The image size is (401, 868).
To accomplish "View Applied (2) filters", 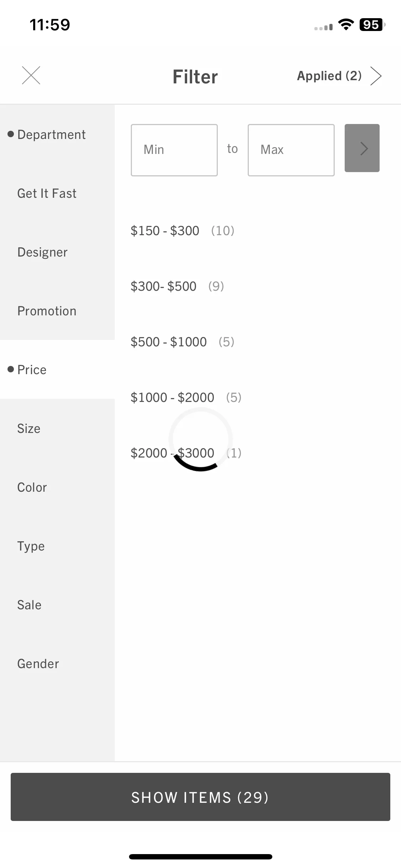I will tap(329, 76).
